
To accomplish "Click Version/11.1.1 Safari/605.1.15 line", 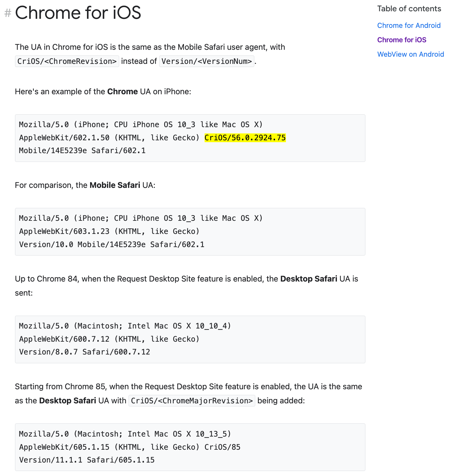I will [x=87, y=460].
